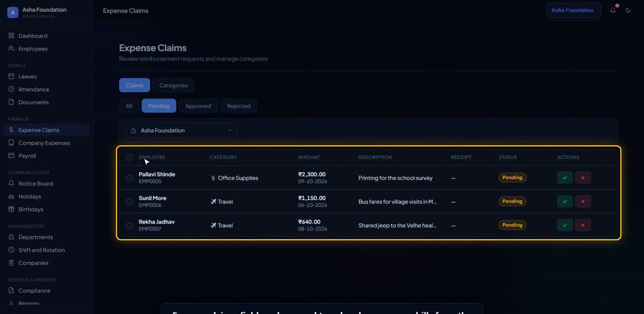Screen dimensions: 644x314
Task: Toggle dark mode moon icon
Action: (x=628, y=10)
